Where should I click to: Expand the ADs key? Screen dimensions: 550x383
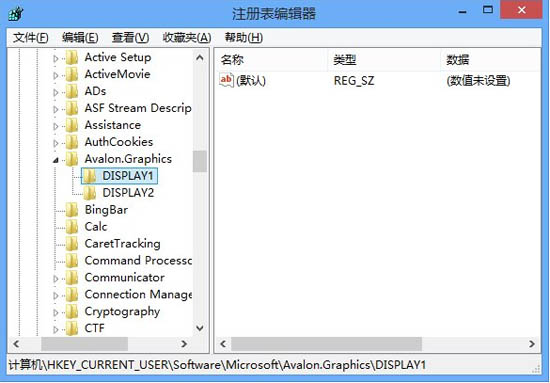55,92
